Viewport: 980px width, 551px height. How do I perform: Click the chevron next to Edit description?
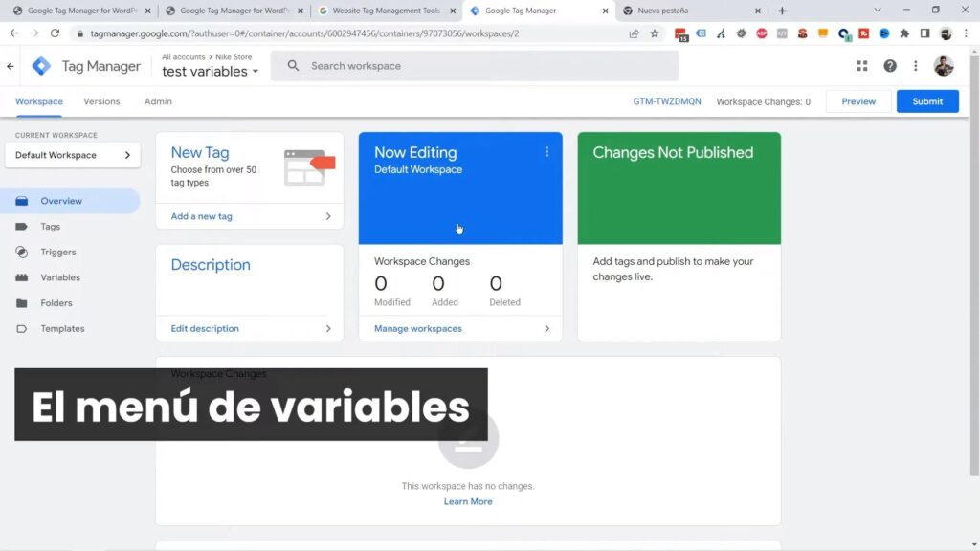328,329
